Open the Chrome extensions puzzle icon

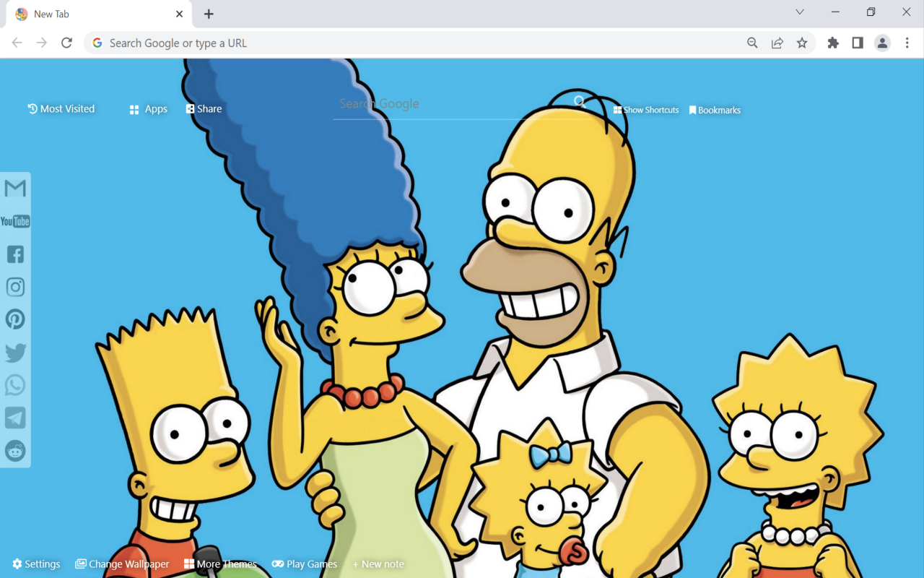point(832,43)
